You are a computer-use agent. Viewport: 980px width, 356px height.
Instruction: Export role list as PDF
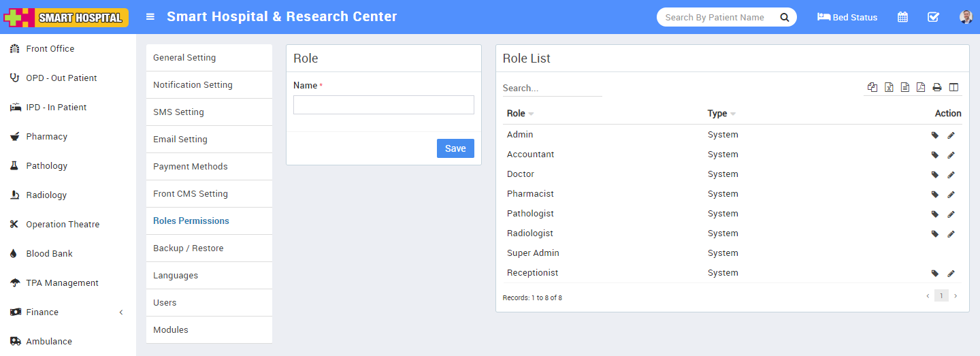tap(921, 87)
